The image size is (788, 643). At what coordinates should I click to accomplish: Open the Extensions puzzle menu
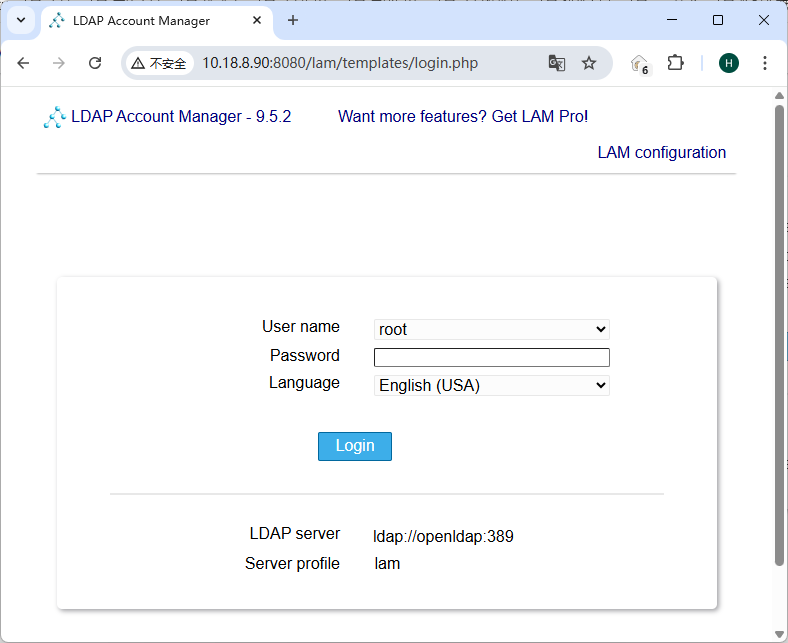tap(675, 63)
